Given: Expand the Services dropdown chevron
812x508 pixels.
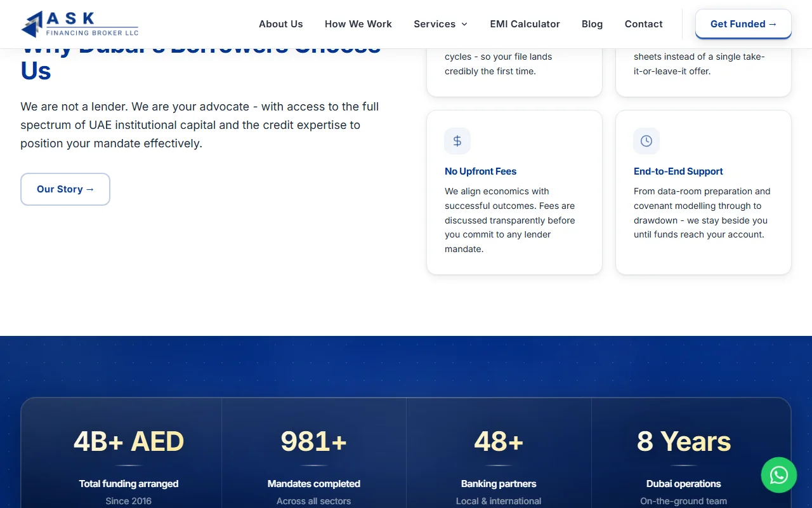Looking at the screenshot, I should [464, 24].
